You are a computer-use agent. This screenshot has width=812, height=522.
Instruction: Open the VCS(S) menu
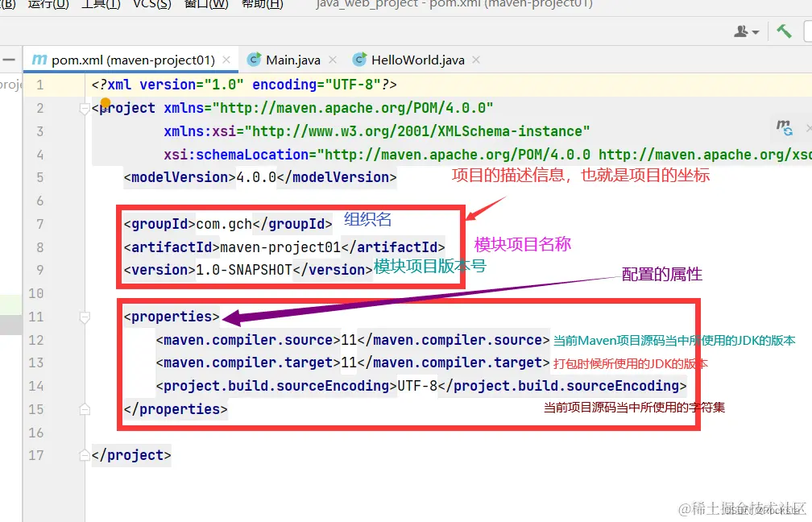pyautogui.click(x=151, y=4)
